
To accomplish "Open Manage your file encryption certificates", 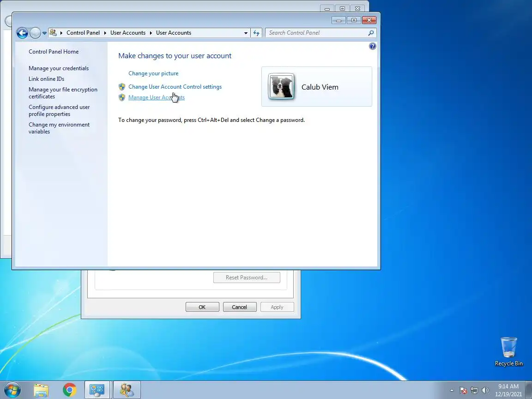I will (x=63, y=93).
